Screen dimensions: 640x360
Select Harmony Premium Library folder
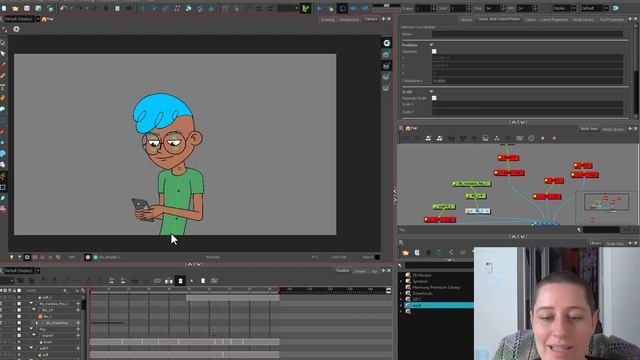click(x=436, y=287)
